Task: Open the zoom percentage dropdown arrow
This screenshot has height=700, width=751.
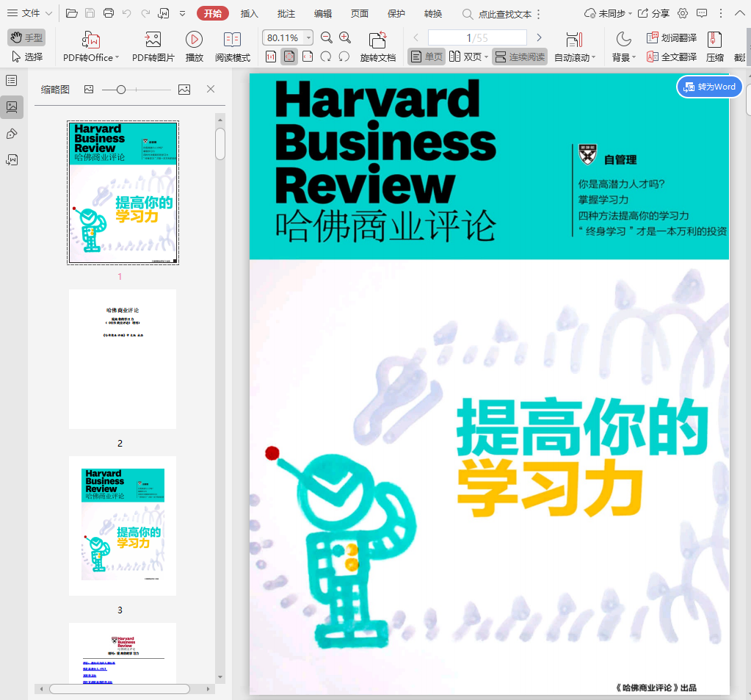Action: [x=309, y=37]
